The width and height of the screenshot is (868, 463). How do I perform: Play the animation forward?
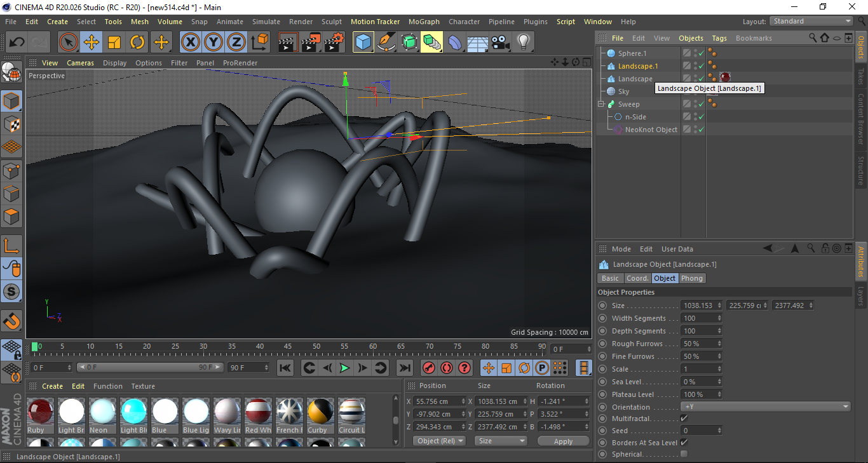(x=344, y=368)
